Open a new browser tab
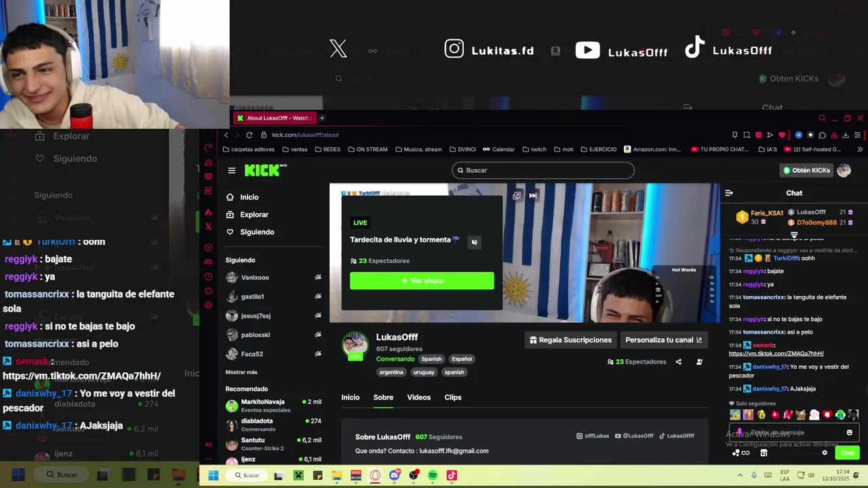The width and height of the screenshot is (868, 488). [322, 118]
